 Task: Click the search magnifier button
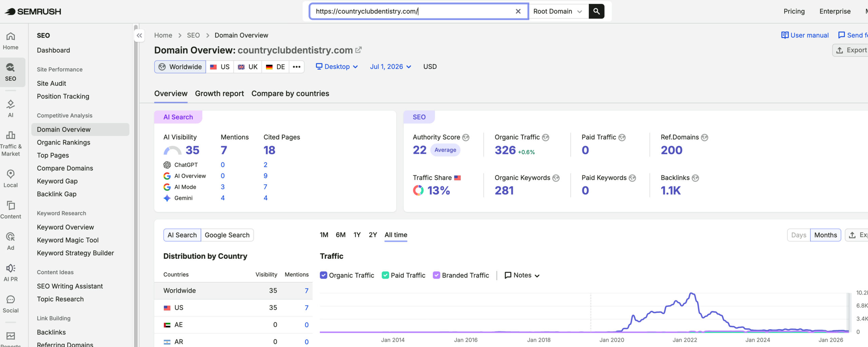[x=596, y=12]
